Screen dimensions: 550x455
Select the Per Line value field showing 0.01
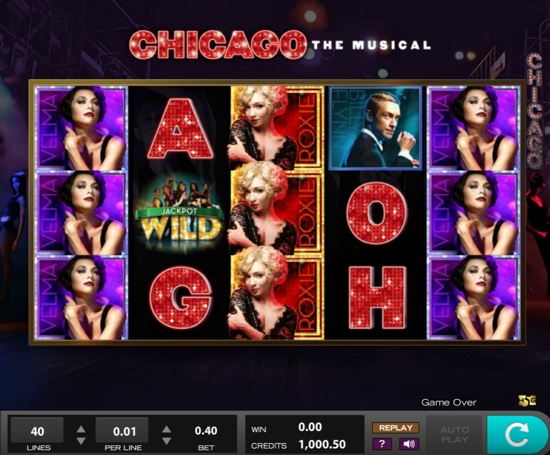[x=122, y=430]
